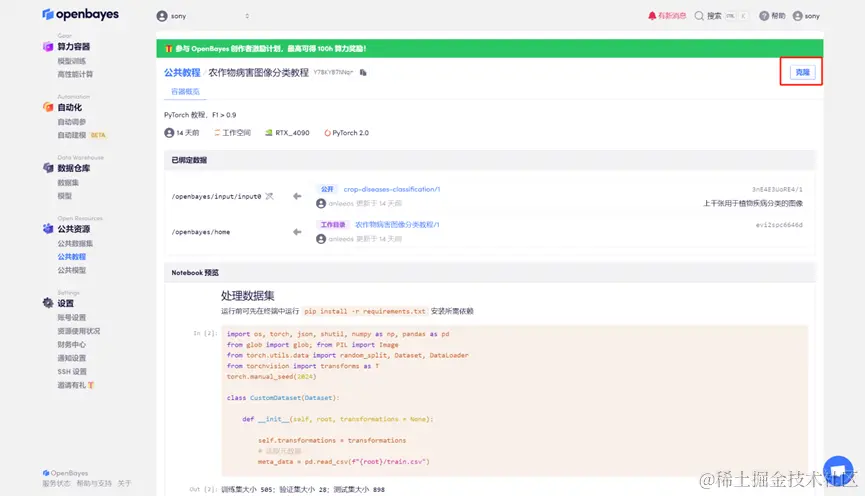Open 数据集 in the sidebar

[x=68, y=182]
